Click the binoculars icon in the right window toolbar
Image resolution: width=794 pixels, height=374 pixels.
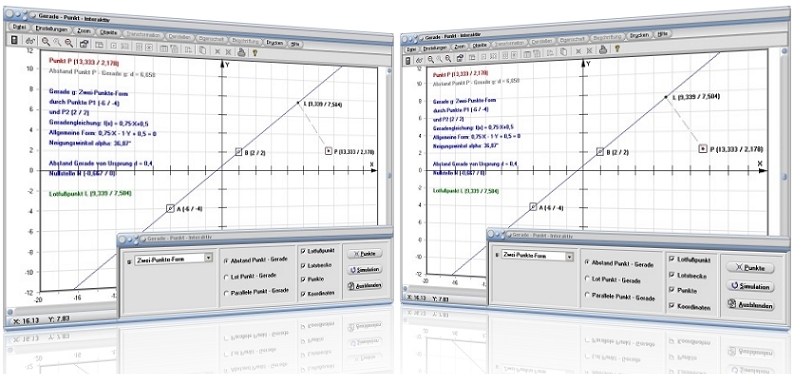[x=419, y=60]
